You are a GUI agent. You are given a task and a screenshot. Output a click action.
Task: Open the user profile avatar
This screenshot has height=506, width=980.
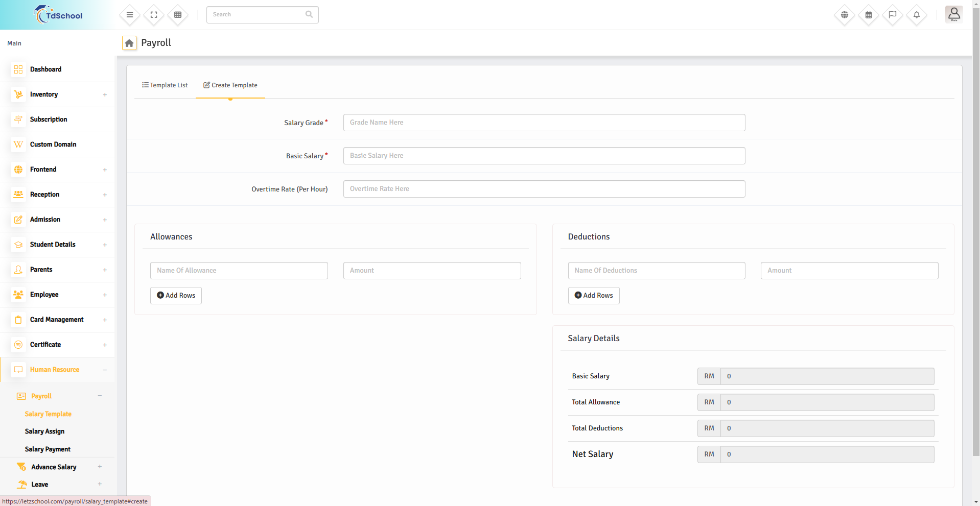coord(954,14)
